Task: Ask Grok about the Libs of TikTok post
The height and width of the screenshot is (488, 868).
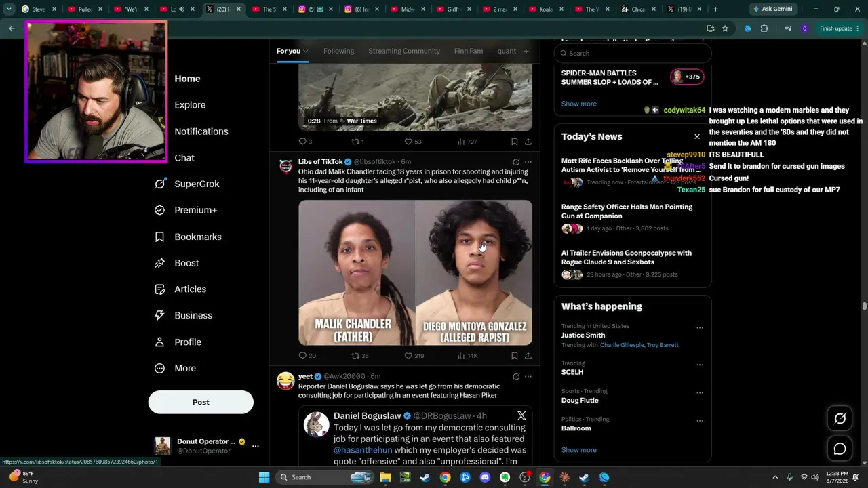Action: (516, 162)
